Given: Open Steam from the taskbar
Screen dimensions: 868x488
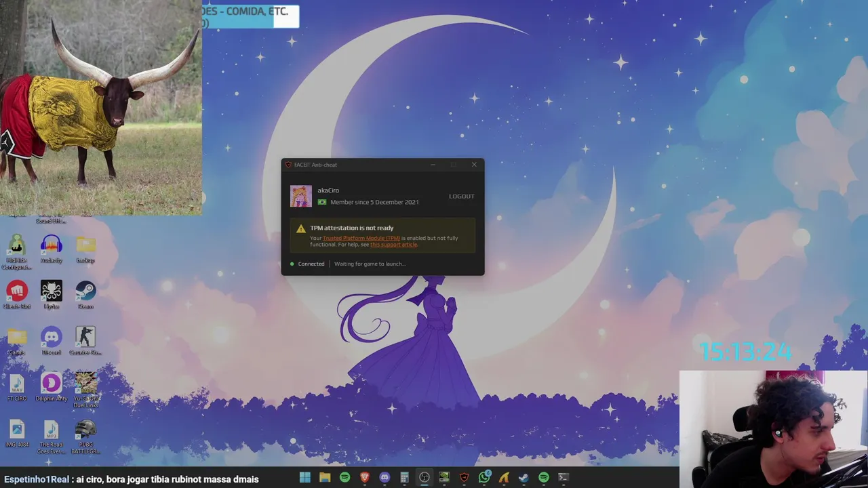Looking at the screenshot, I should (x=524, y=478).
